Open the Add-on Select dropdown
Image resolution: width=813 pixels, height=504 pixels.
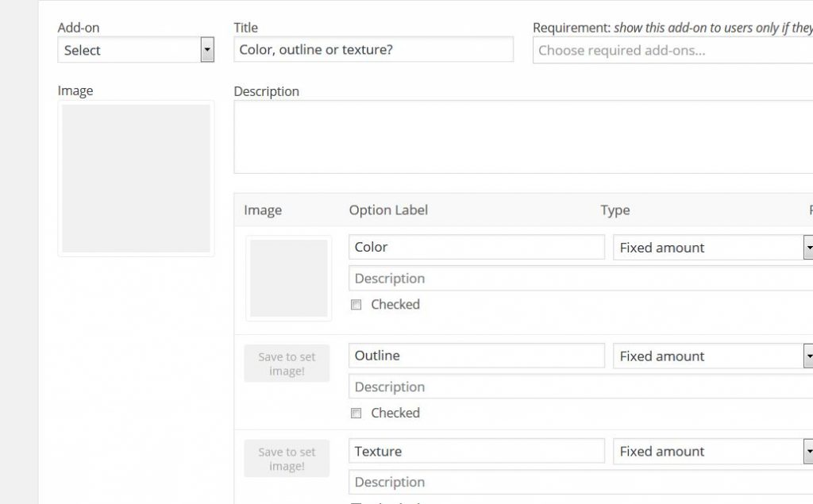tap(136, 50)
